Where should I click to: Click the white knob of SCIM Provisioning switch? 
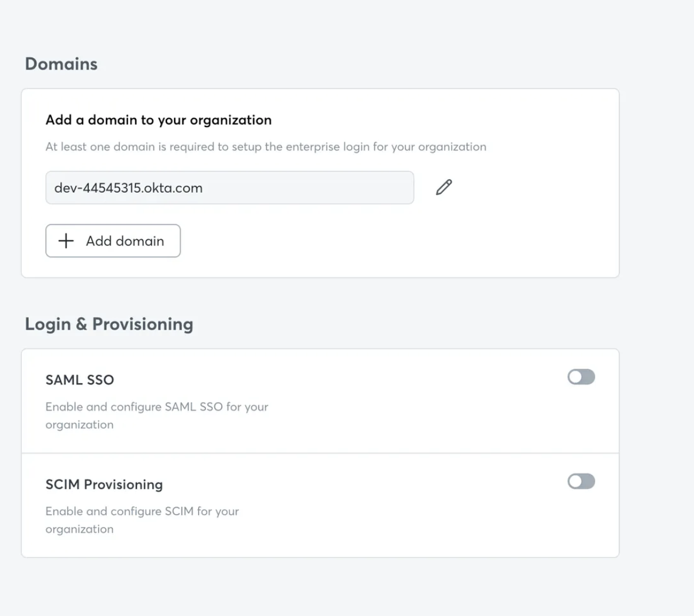pyautogui.click(x=575, y=481)
